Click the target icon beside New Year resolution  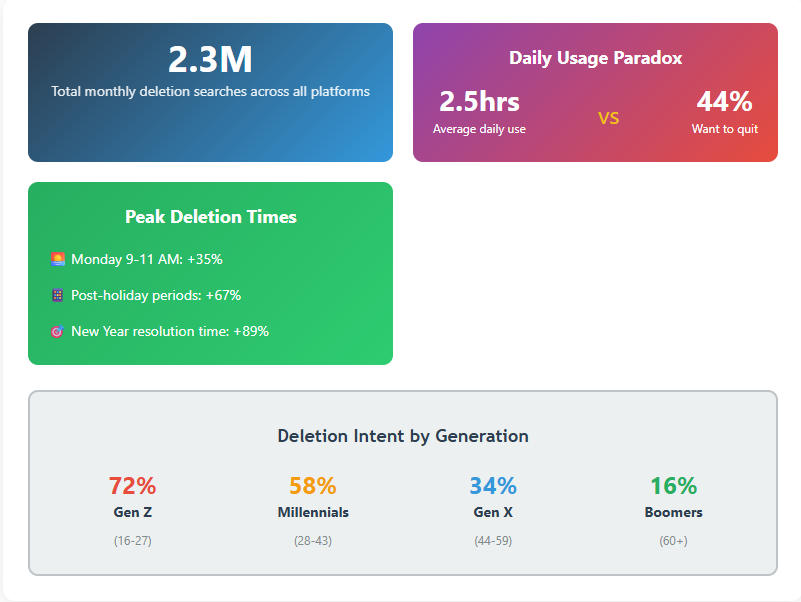(x=58, y=331)
